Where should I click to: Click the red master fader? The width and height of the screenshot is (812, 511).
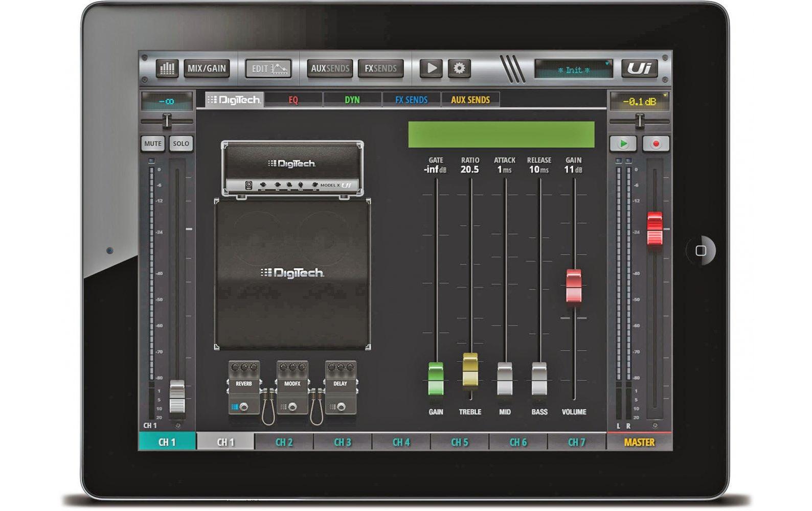point(655,228)
